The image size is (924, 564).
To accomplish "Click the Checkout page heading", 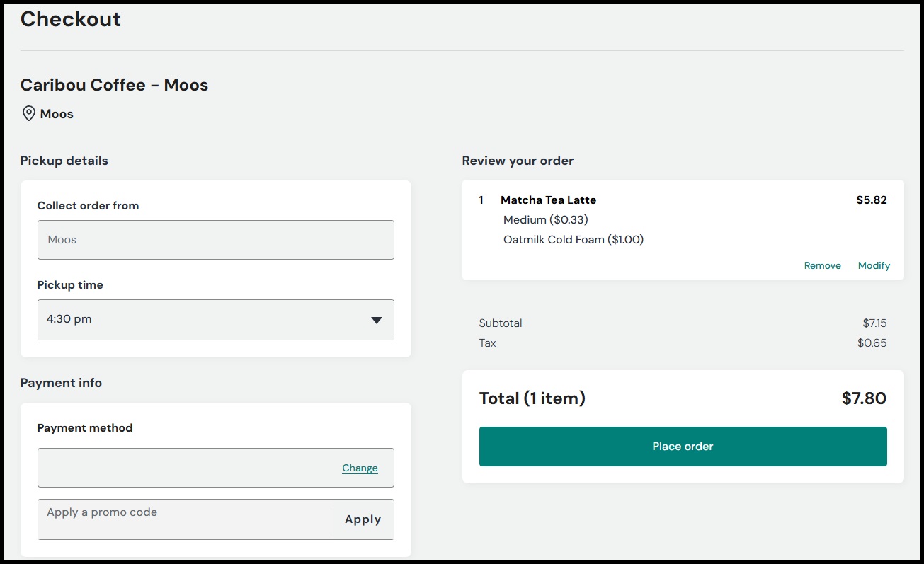I will (x=70, y=19).
